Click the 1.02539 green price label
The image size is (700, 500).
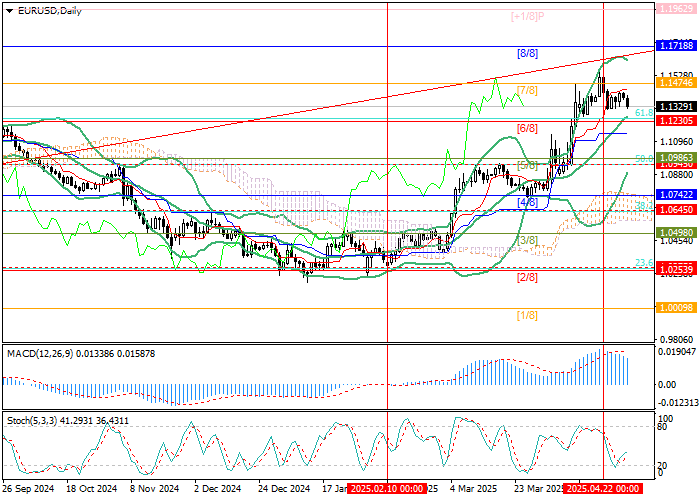pyautogui.click(x=677, y=269)
